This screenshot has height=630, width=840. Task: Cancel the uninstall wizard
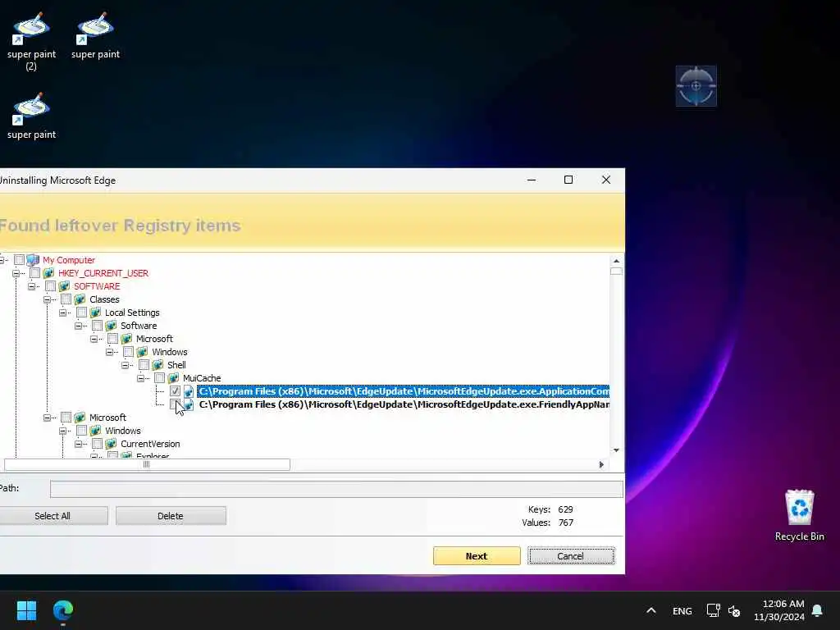571,556
